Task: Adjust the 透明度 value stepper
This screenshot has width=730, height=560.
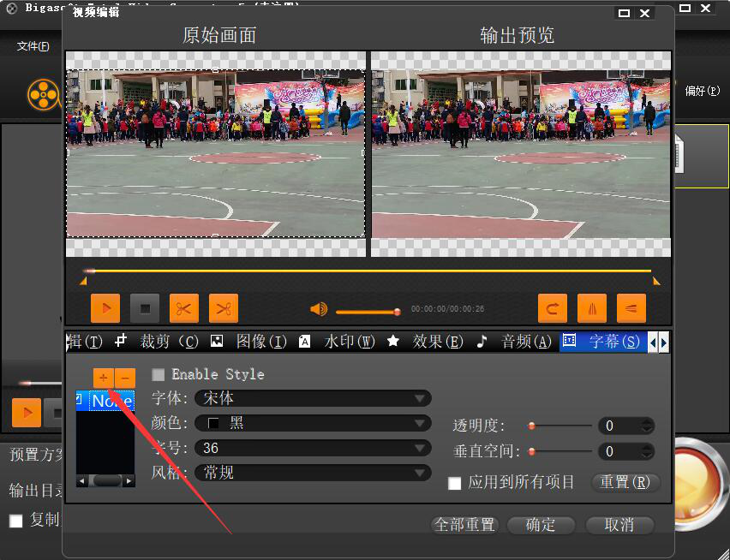Action: pyautogui.click(x=646, y=426)
